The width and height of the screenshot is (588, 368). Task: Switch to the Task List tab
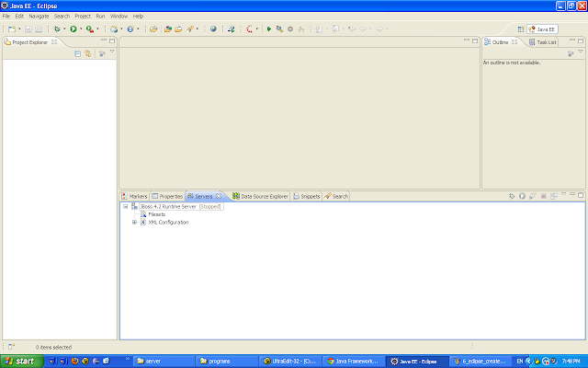pyautogui.click(x=543, y=42)
